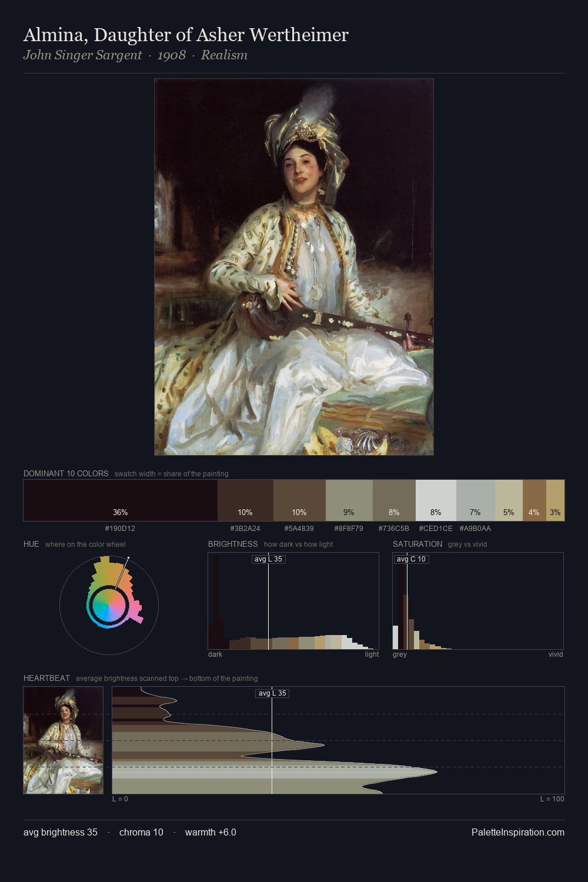This screenshot has height=882, width=588.
Task: Click the vivid axis label under Saturation
Action: coord(556,654)
